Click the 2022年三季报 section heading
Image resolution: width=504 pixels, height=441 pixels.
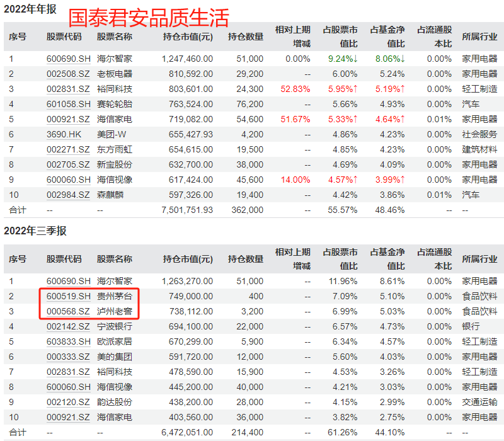35,231
